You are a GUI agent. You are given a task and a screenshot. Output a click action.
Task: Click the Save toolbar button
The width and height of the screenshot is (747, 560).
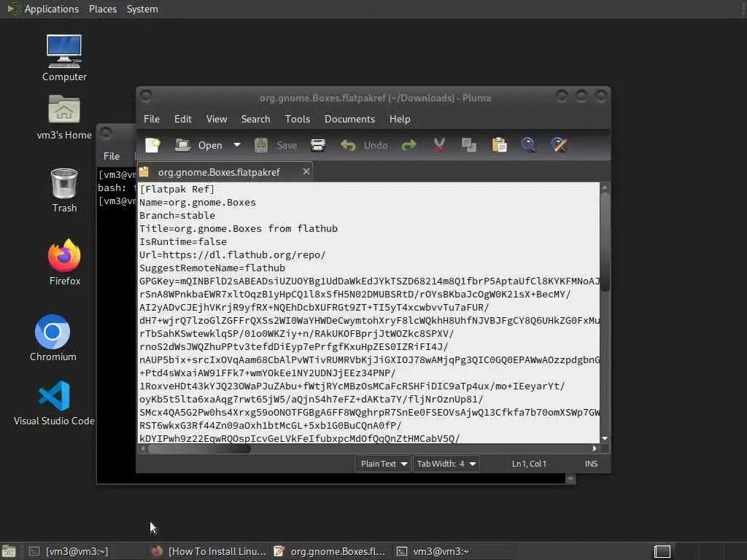(x=275, y=145)
